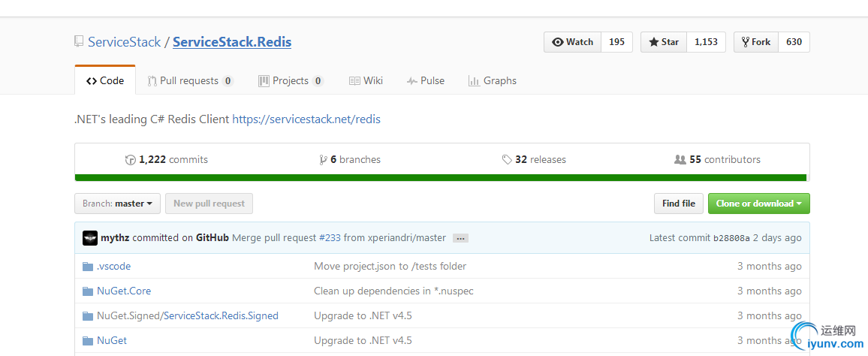Click '2 days ago' commit timestamp
This screenshot has width=868, height=356.
click(x=777, y=238)
